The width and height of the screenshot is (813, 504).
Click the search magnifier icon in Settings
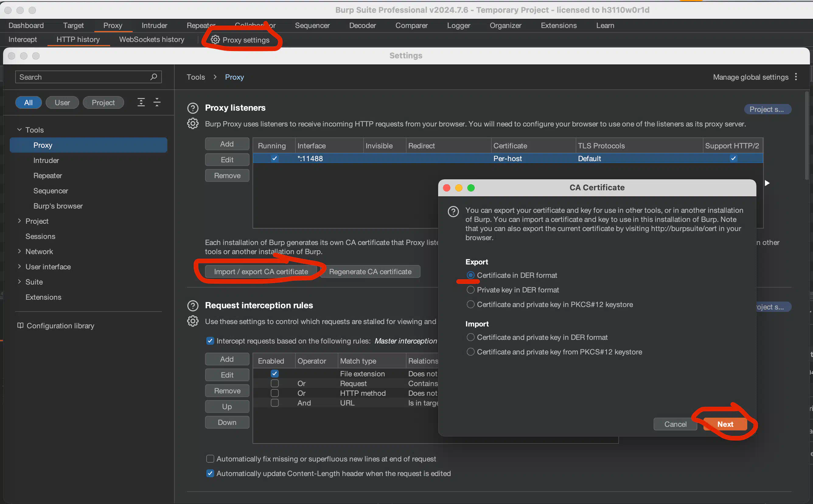click(x=153, y=77)
